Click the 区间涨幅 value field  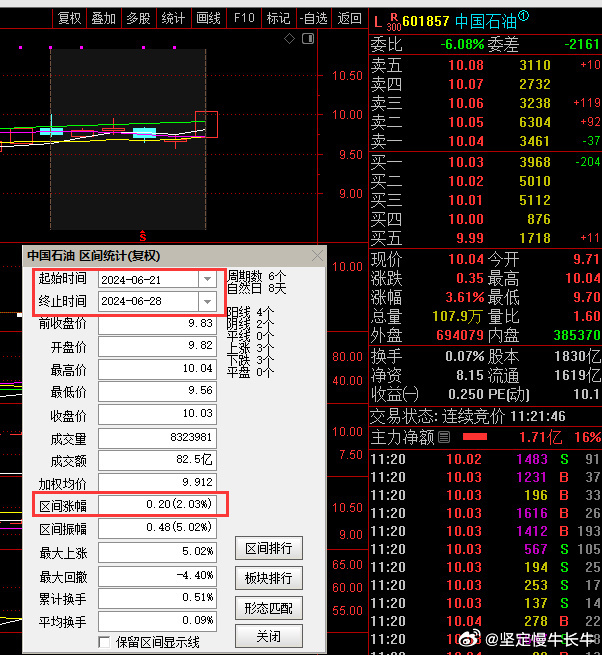pos(156,506)
